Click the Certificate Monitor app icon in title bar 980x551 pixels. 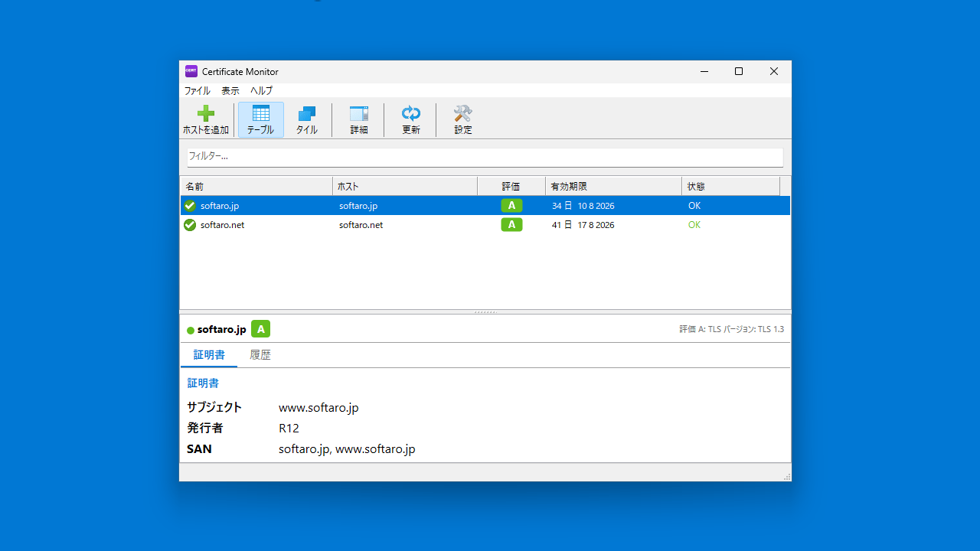(x=191, y=71)
